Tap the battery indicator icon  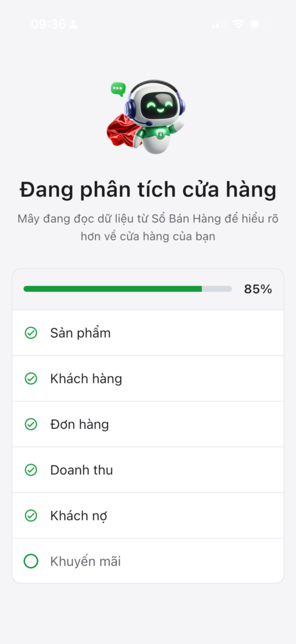coord(260,25)
